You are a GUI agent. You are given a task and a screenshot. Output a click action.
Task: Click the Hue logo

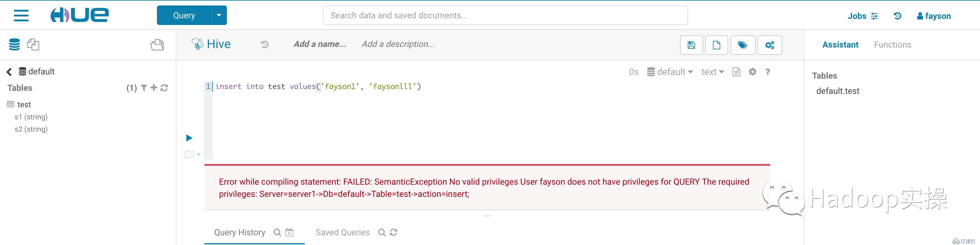[x=79, y=15]
